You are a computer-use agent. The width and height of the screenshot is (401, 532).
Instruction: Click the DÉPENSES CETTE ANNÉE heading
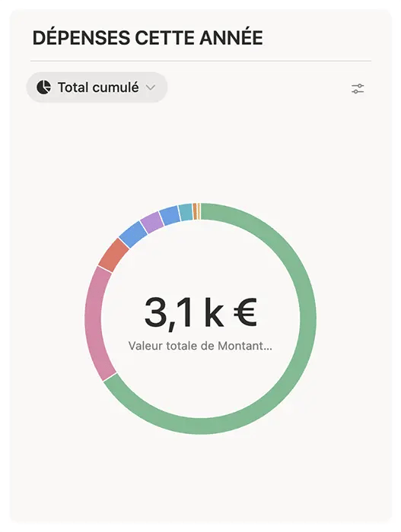[x=148, y=38]
